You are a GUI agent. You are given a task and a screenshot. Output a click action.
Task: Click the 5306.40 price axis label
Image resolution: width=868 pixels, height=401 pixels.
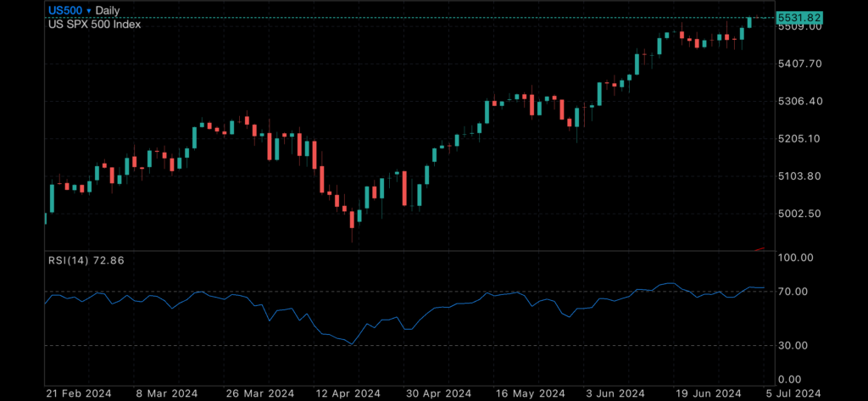[x=799, y=102]
